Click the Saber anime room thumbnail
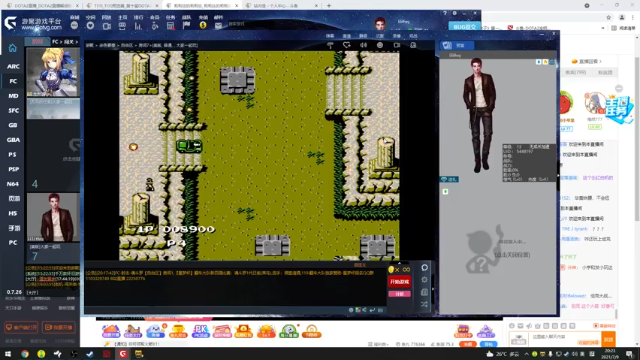 [x=53, y=72]
